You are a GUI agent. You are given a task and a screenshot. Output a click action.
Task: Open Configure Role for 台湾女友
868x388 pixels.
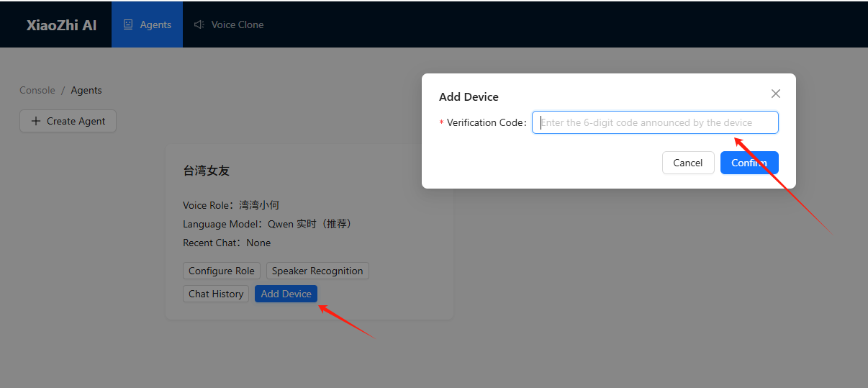(x=222, y=271)
